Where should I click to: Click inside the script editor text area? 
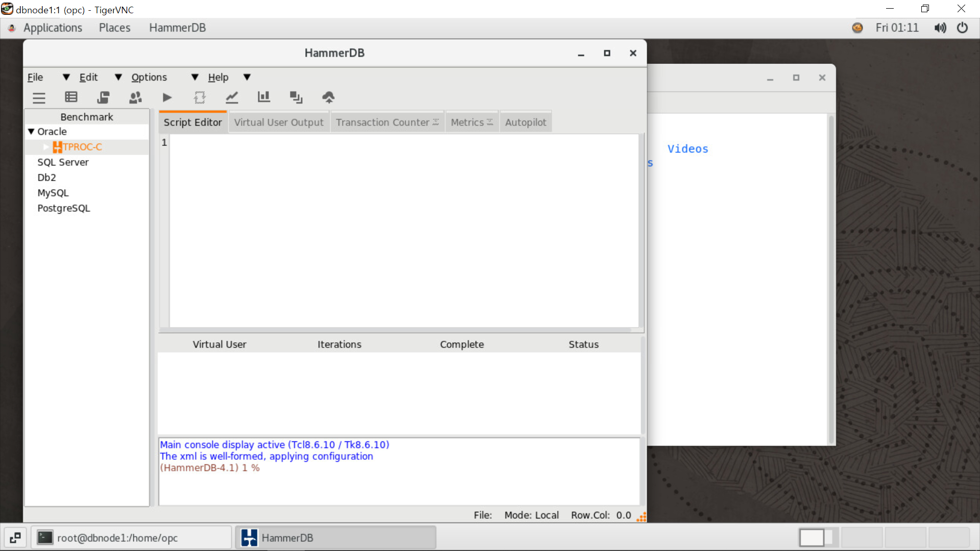pyautogui.click(x=403, y=231)
